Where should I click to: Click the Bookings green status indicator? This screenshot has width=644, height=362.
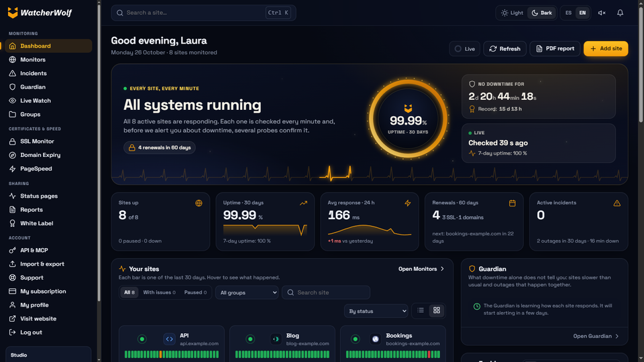tap(356, 339)
